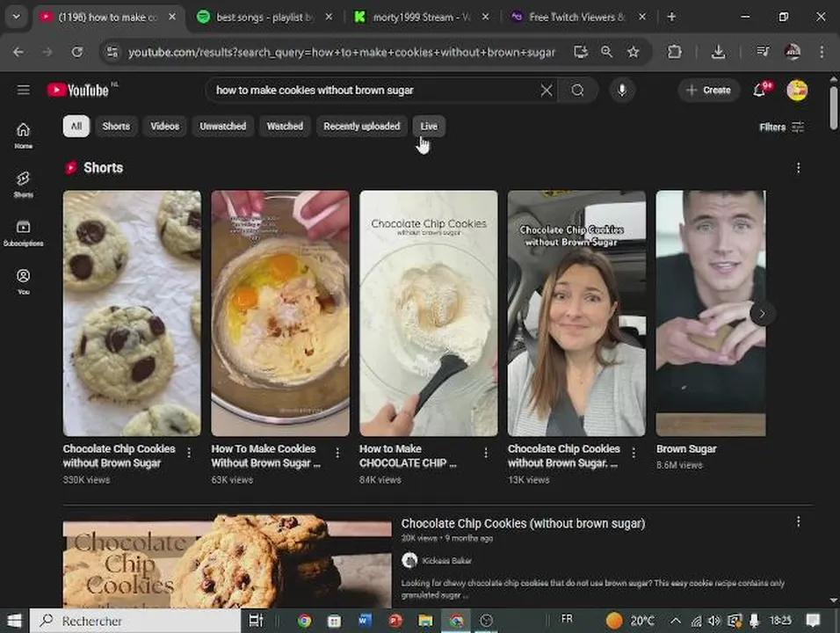The width and height of the screenshot is (840, 633).
Task: Click the YouTube logo home link
Action: pyautogui.click(x=78, y=91)
